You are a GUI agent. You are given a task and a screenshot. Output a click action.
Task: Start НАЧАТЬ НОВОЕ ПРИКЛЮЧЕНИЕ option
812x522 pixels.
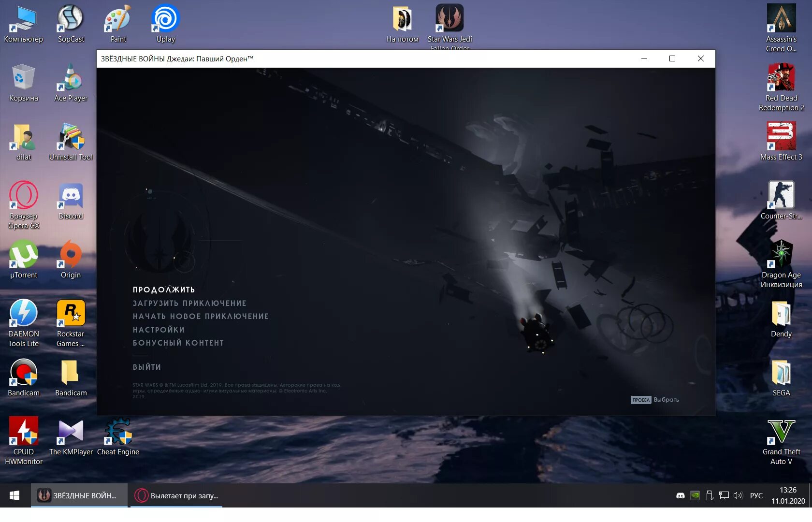201,316
